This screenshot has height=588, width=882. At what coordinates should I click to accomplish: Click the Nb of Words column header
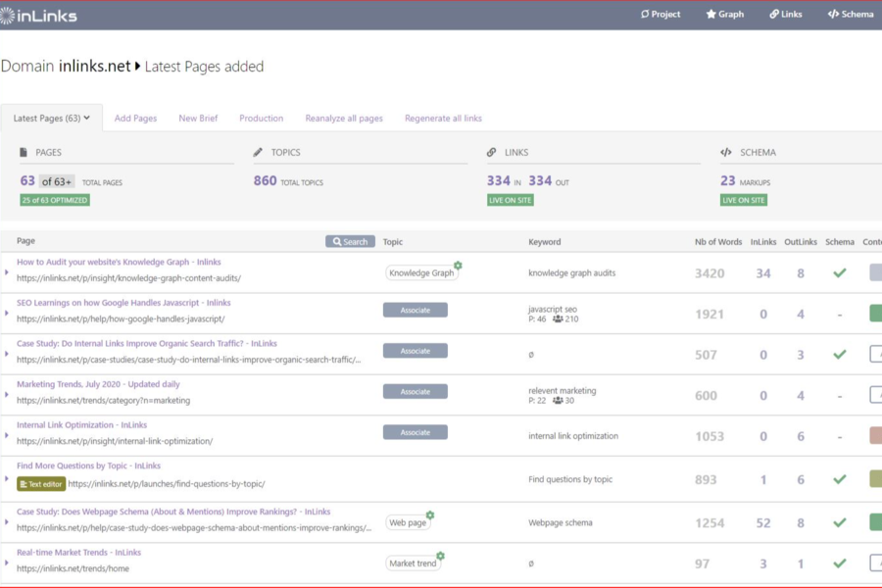(x=718, y=242)
